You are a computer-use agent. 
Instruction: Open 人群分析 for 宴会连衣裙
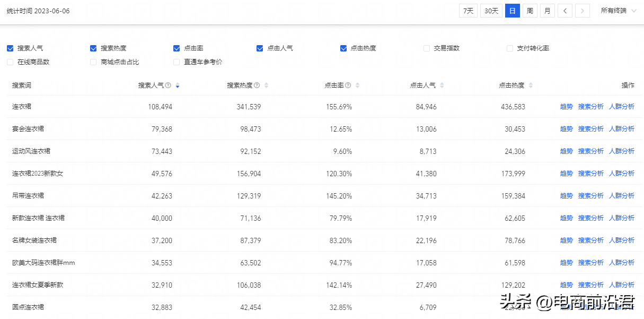point(622,128)
